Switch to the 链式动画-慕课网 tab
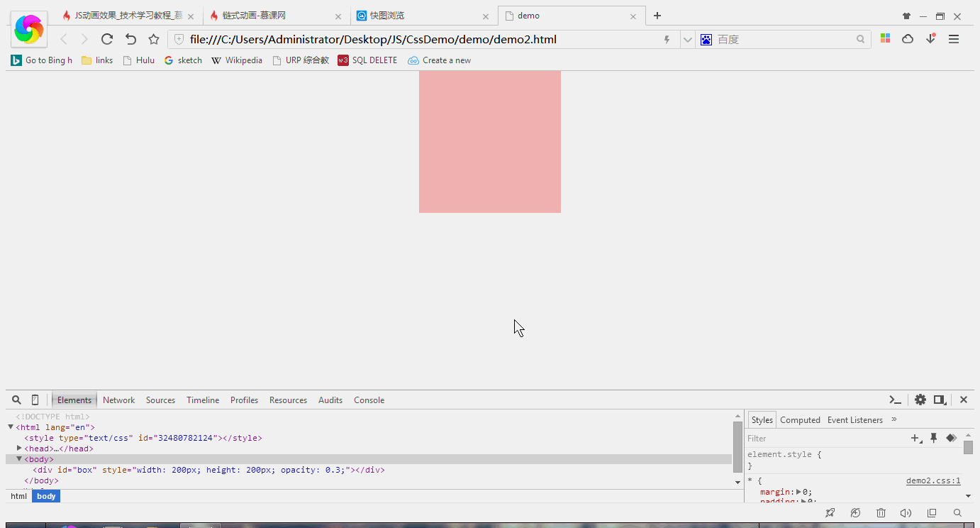980x528 pixels. [277, 16]
